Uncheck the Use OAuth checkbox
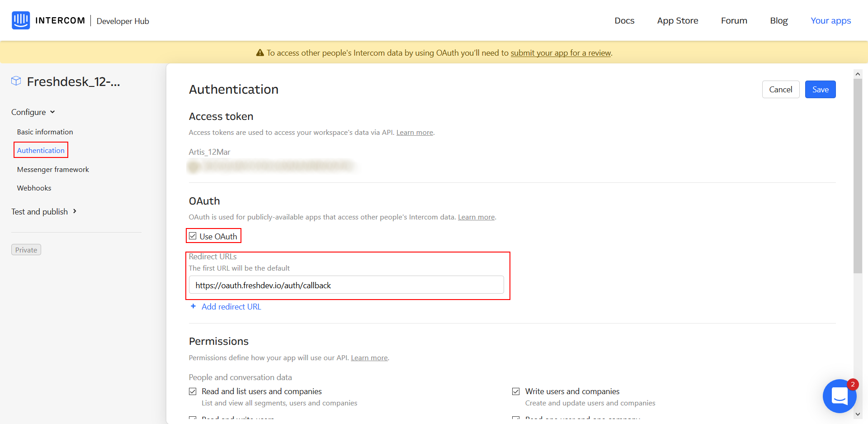 point(193,236)
